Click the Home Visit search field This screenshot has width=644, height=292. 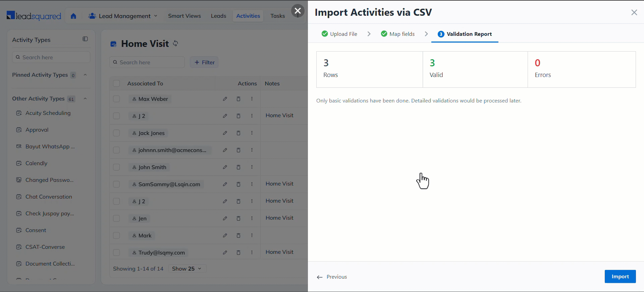coord(147,62)
